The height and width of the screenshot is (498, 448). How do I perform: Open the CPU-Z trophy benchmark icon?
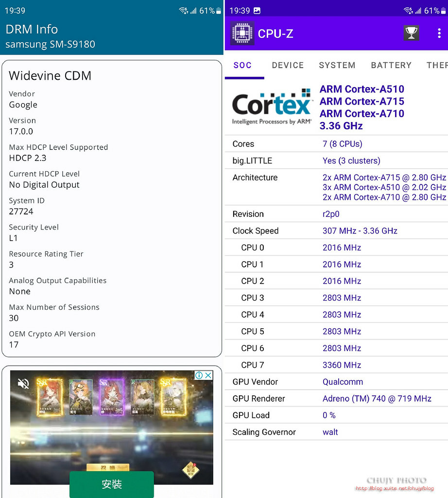point(411,33)
